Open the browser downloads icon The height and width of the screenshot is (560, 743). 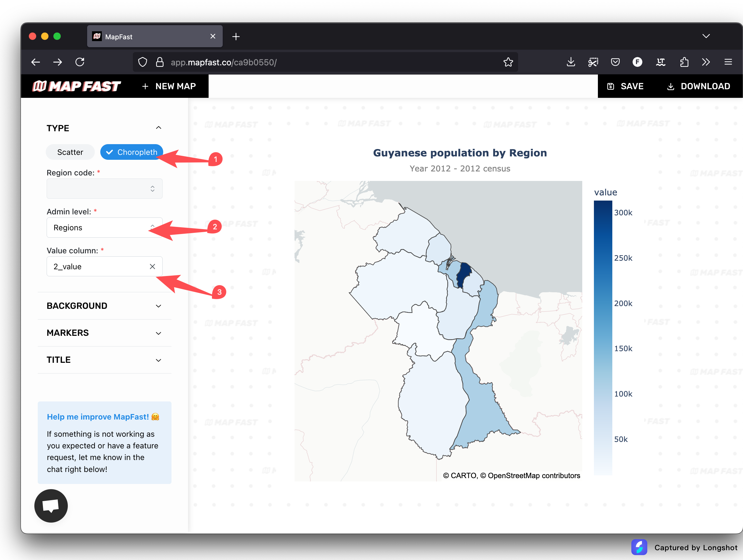[571, 62]
